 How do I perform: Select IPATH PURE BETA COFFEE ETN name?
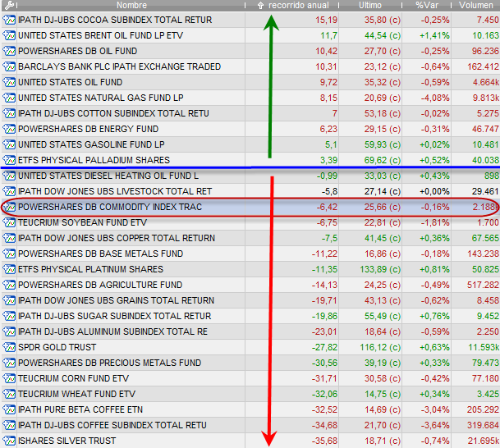[x=80, y=409]
